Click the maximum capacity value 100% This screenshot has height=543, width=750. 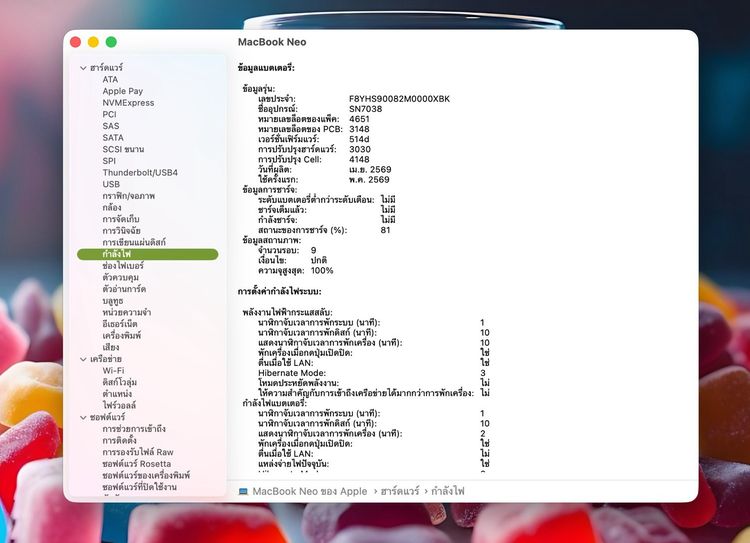pos(322,271)
